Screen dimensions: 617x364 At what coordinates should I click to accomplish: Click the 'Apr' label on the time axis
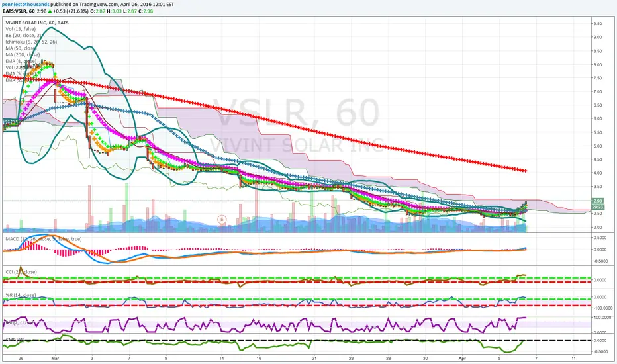point(462,359)
